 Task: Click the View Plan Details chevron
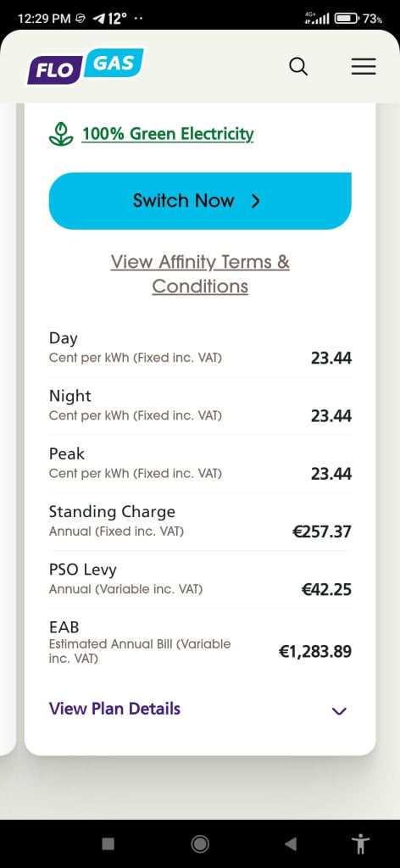(339, 711)
